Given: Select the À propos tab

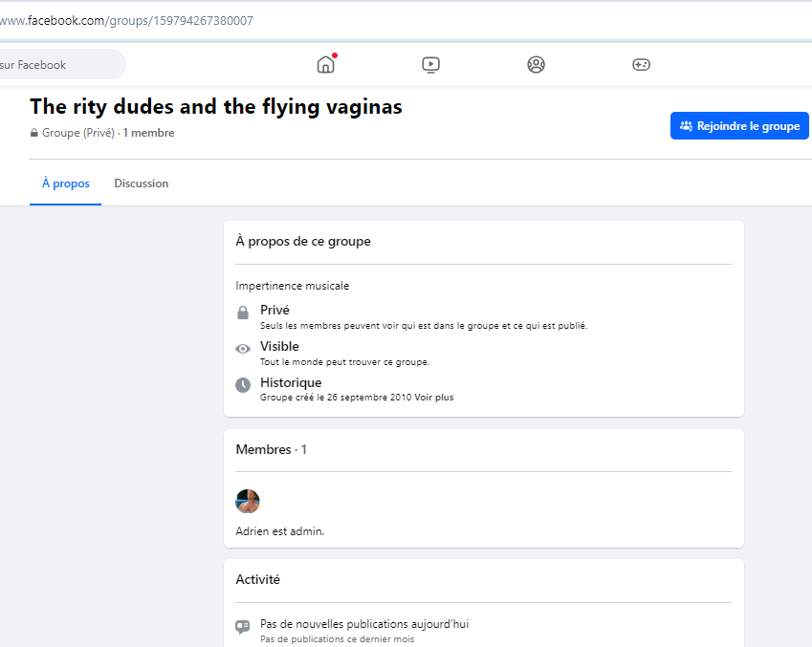Looking at the screenshot, I should point(66,183).
